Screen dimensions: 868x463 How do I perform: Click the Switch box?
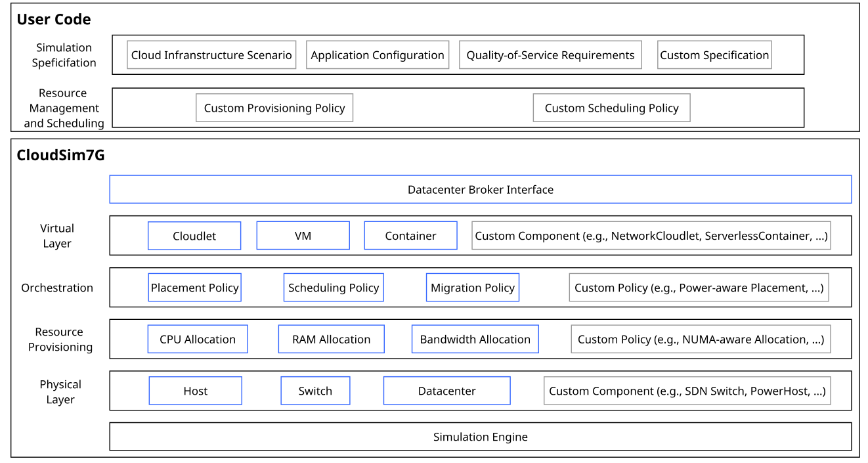315,391
